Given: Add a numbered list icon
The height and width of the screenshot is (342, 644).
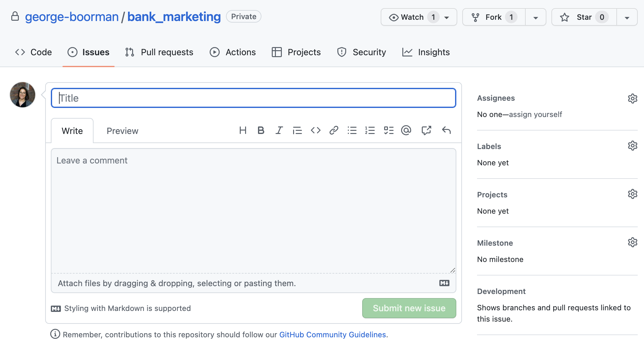Looking at the screenshot, I should coord(370,130).
